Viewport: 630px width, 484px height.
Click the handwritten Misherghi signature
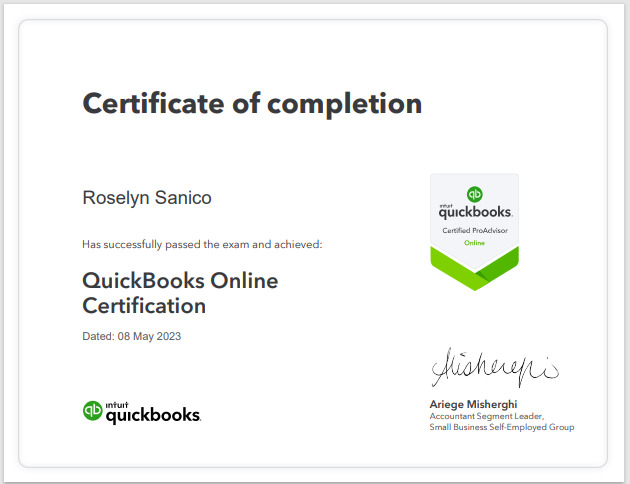[x=495, y=367]
